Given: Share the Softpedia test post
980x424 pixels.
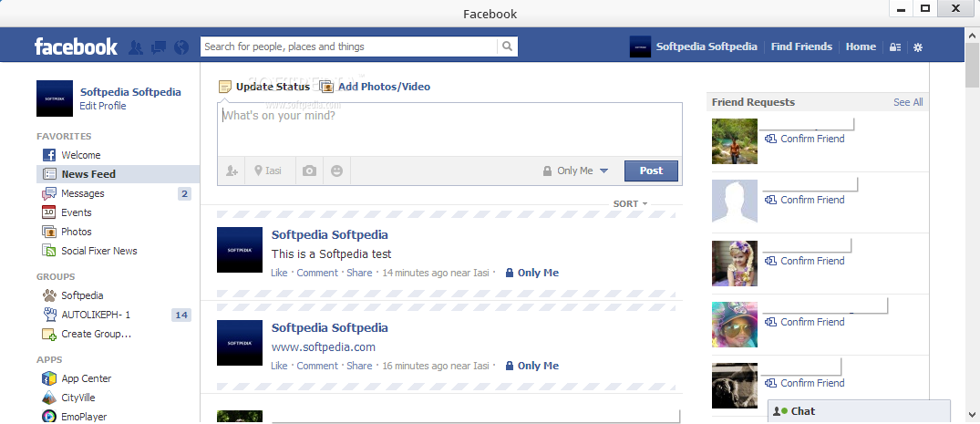Looking at the screenshot, I should pyautogui.click(x=359, y=273).
